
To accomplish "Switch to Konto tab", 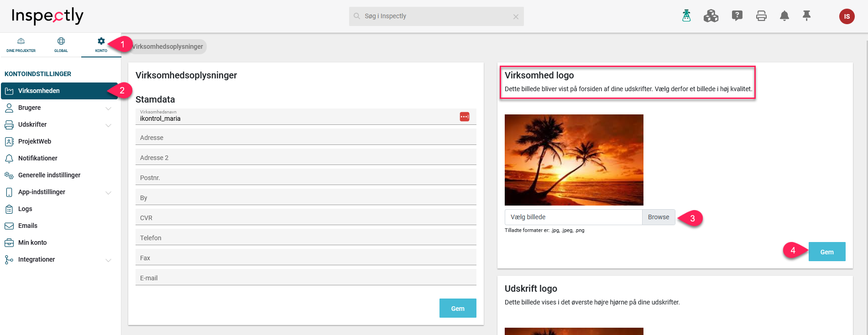I will click(101, 45).
